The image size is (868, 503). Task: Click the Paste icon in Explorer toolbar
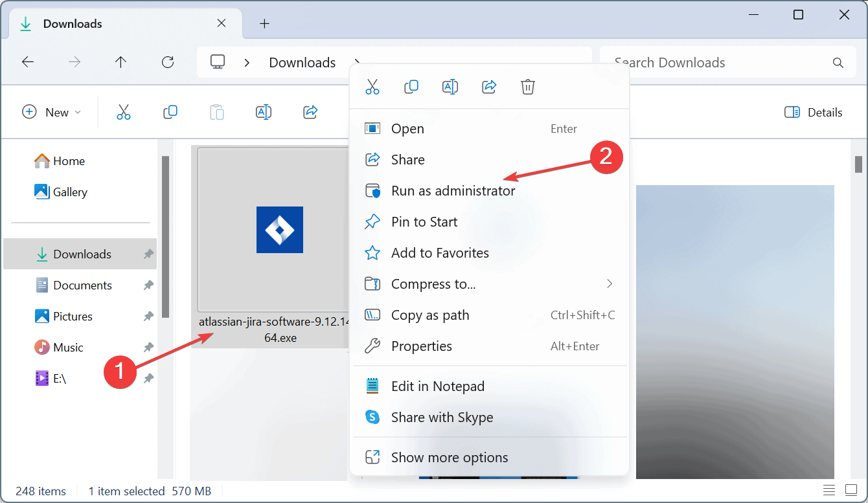pyautogui.click(x=217, y=112)
